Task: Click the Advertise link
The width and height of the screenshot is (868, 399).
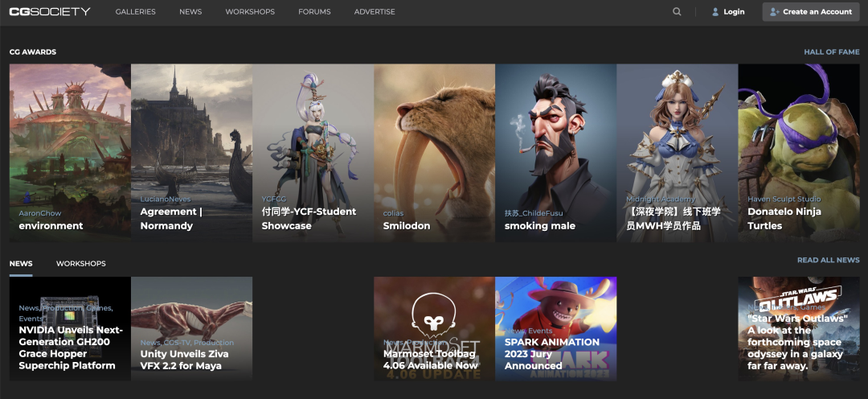Action: 375,11
